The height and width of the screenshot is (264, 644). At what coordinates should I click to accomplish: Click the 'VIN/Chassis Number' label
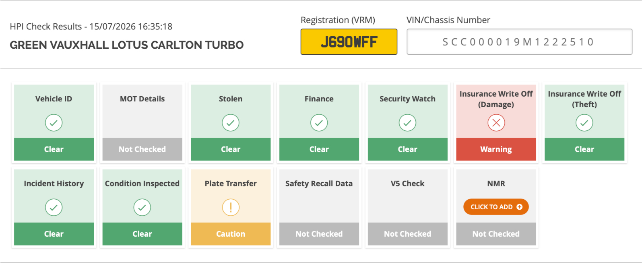point(448,20)
